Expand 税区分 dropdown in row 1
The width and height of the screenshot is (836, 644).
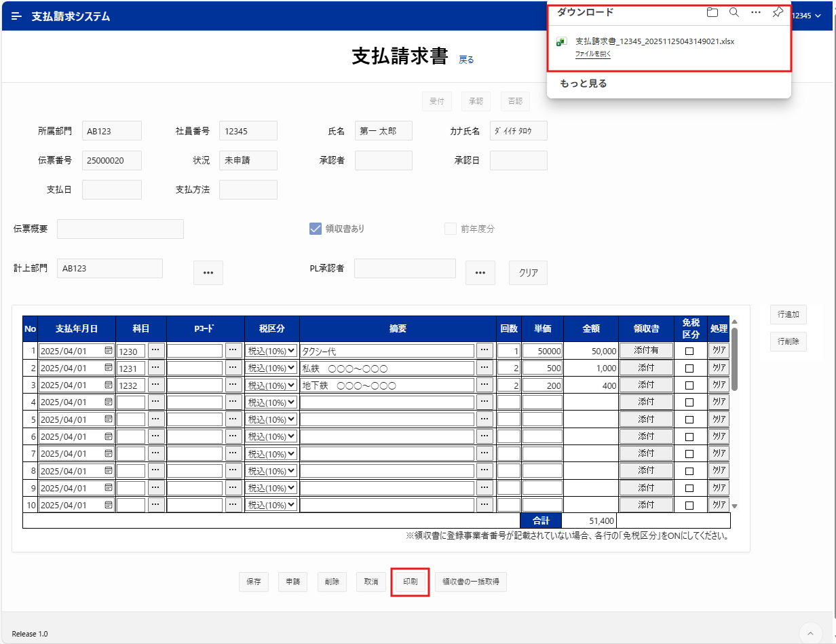[271, 351]
